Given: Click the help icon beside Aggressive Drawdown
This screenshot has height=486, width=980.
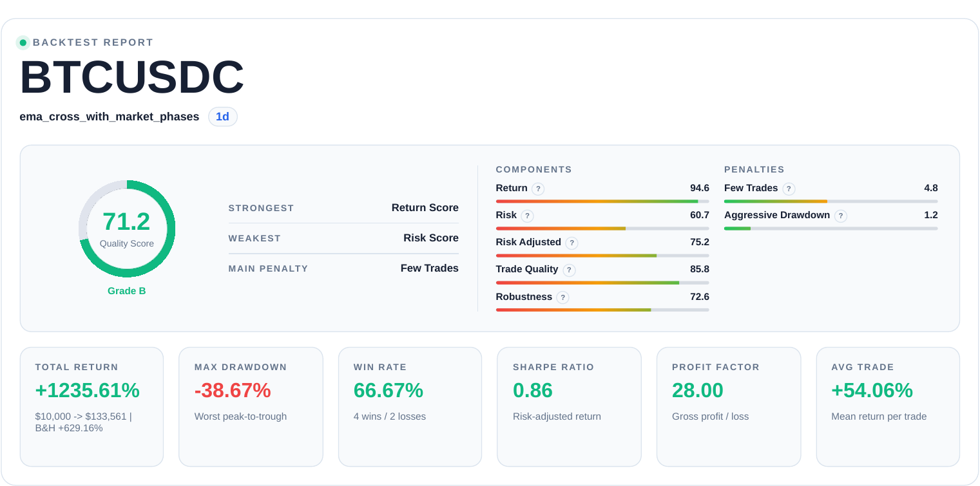Looking at the screenshot, I should point(840,216).
